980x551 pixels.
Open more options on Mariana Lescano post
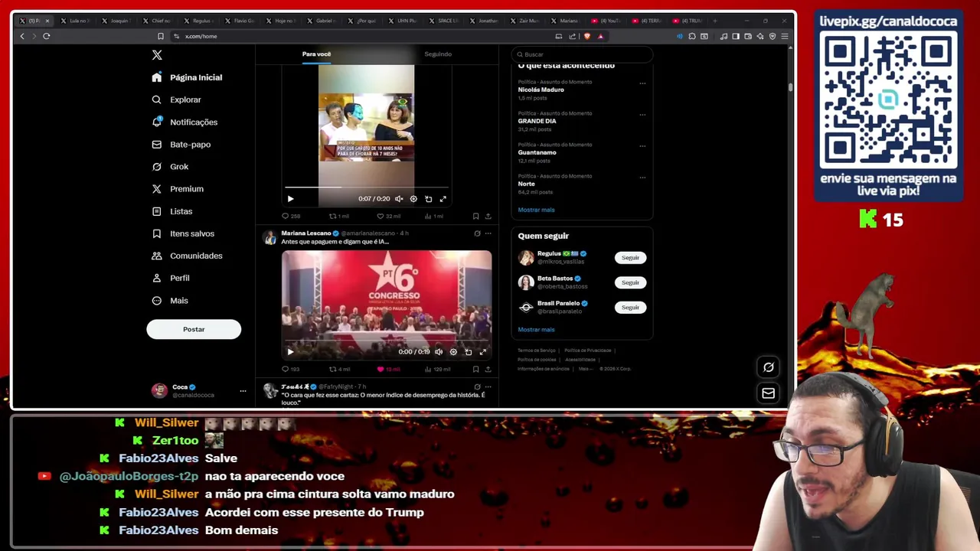[x=488, y=233]
